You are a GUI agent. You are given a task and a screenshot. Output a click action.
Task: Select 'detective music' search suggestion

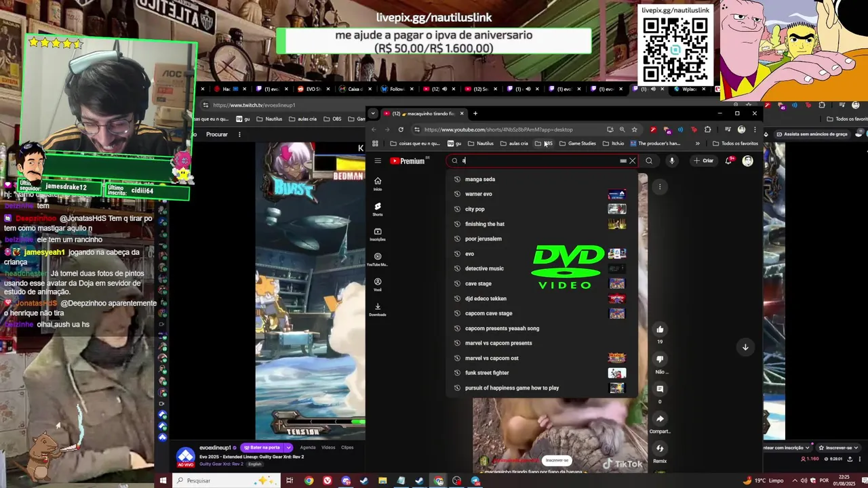pos(541,268)
